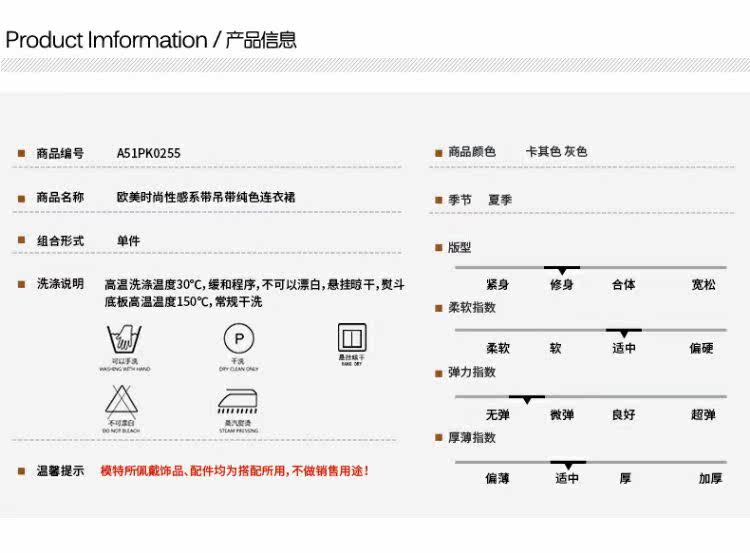Viewport: 750px width, 553px height.
Task: Click the 偏薄 thickness label
Action: 497,478
